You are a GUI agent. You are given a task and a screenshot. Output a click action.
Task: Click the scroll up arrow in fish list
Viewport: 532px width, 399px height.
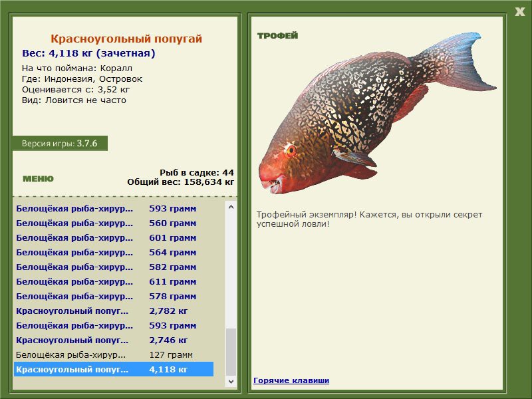231,207
